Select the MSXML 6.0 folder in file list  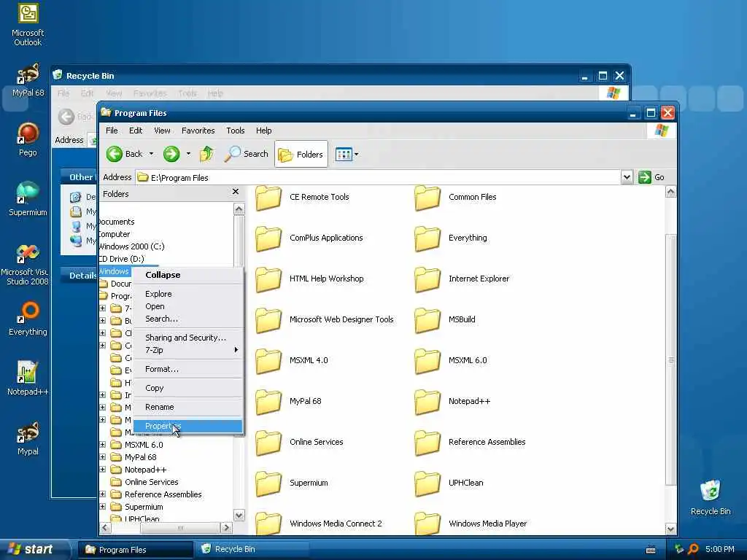(427, 361)
